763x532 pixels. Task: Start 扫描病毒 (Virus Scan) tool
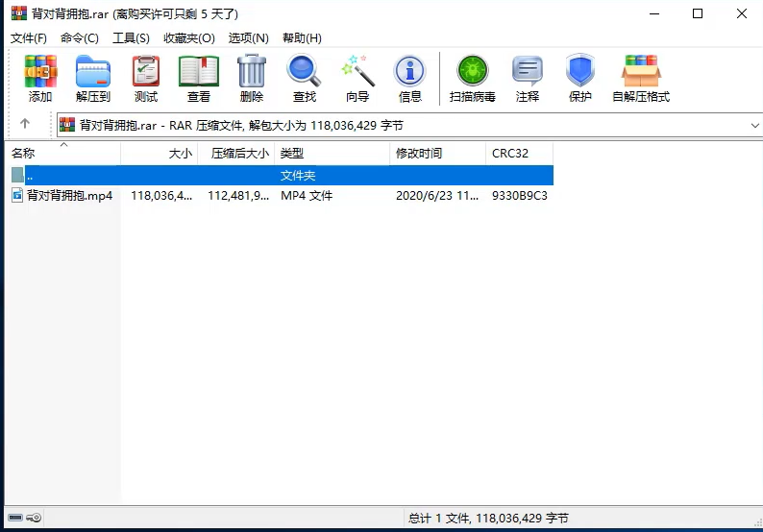point(473,79)
